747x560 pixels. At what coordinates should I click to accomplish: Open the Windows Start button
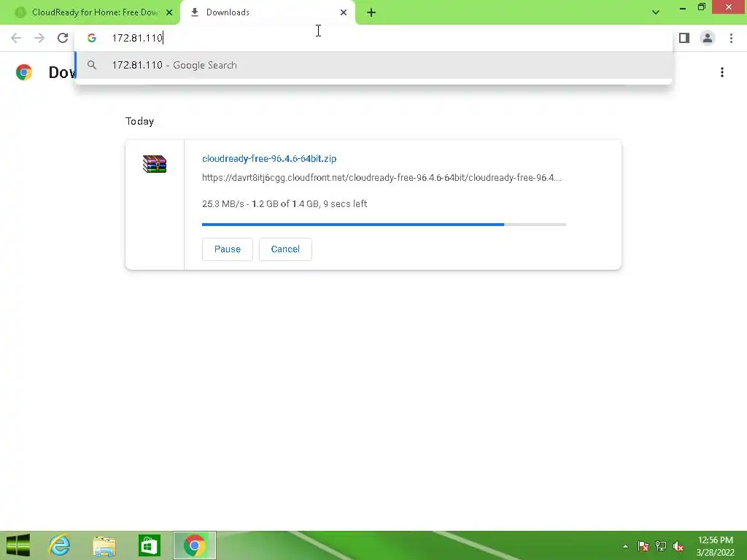tap(18, 545)
